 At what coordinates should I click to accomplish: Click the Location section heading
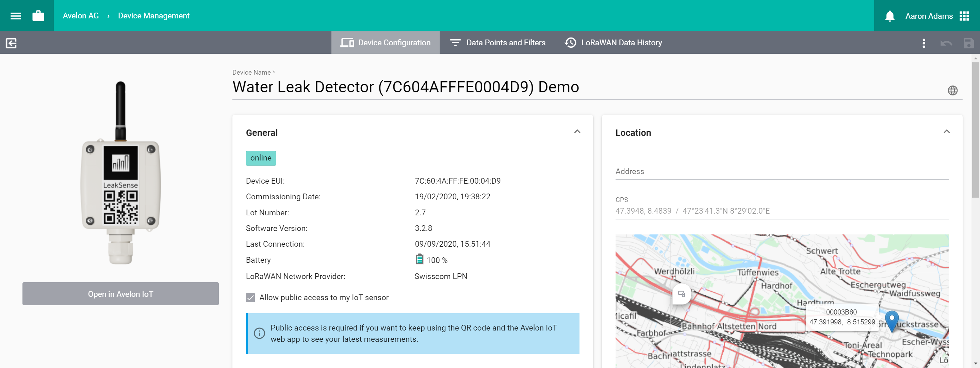(x=633, y=133)
